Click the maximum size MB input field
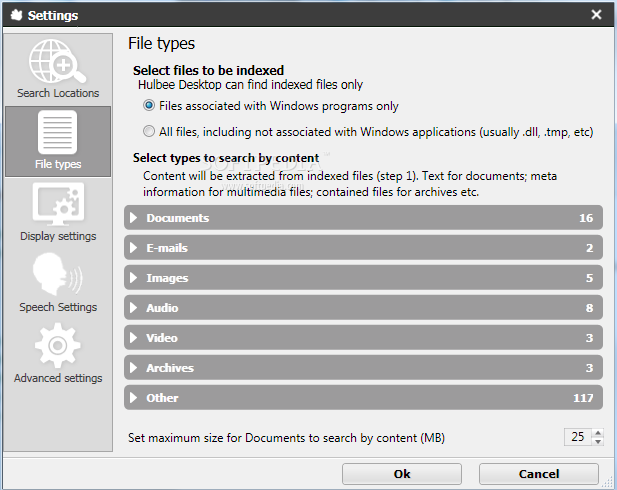 click(x=577, y=437)
